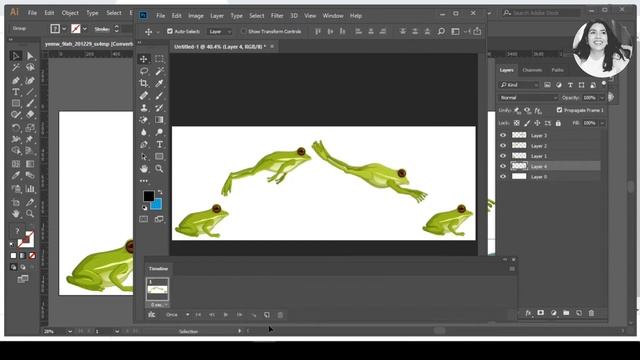Select the Crop tool in Photoshop
The image size is (640, 360).
(x=144, y=83)
